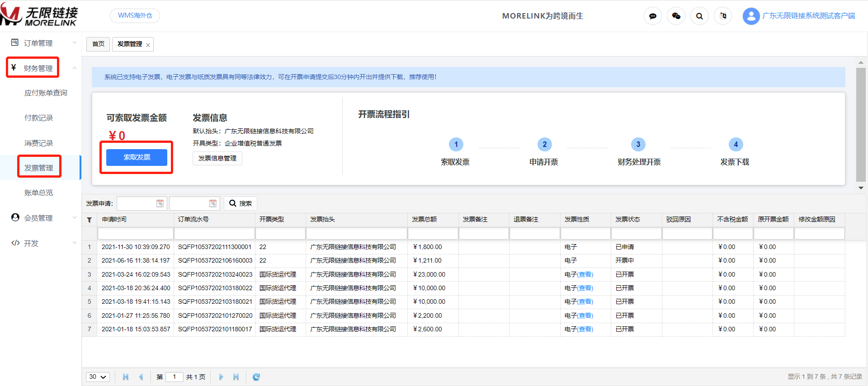Click the language translate icon in header
Screen dimensions: 868x386
point(723,16)
